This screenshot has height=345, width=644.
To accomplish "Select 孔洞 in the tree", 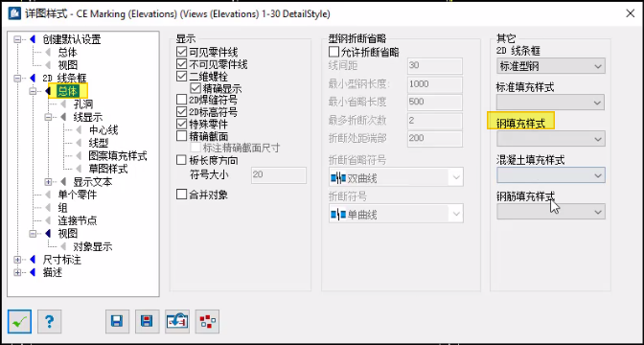I will pos(83,104).
